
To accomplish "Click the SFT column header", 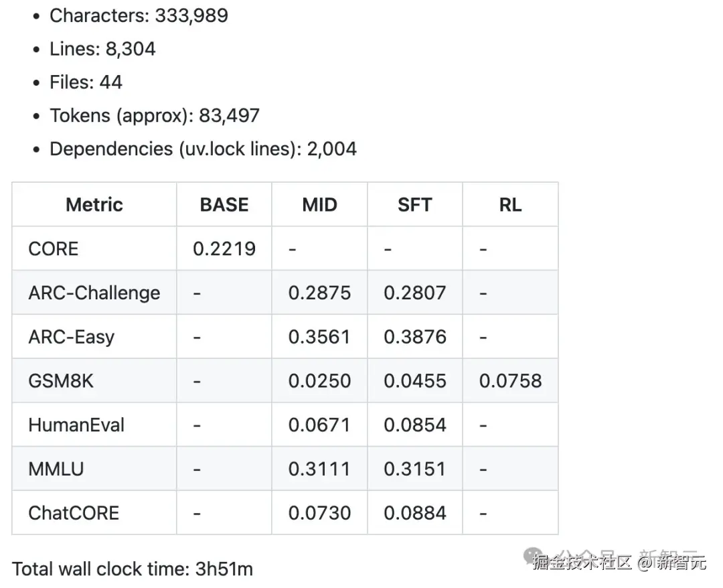I will [414, 205].
